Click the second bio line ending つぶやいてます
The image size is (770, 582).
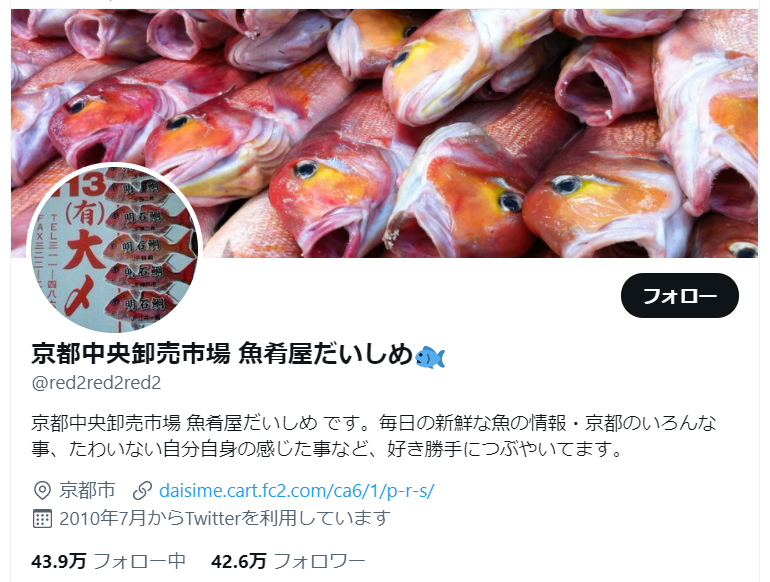(328, 449)
